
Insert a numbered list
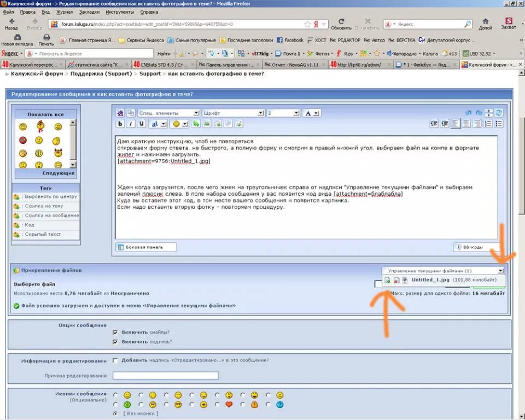[x=488, y=124]
